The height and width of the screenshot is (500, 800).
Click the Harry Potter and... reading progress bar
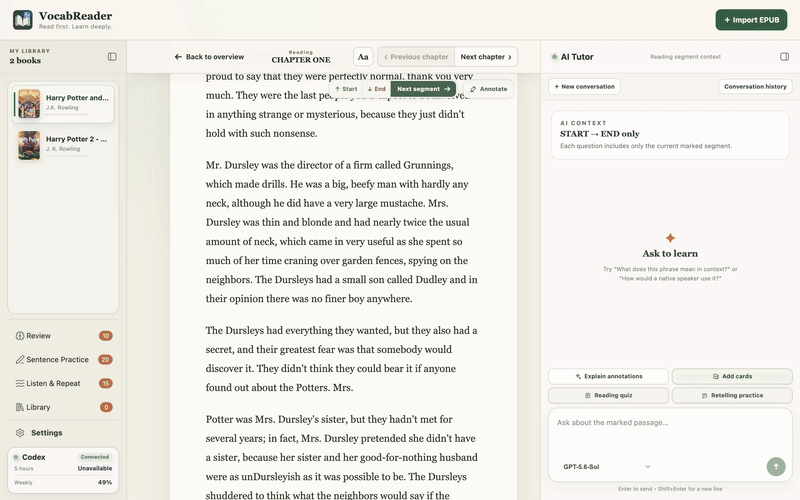coord(67,114)
